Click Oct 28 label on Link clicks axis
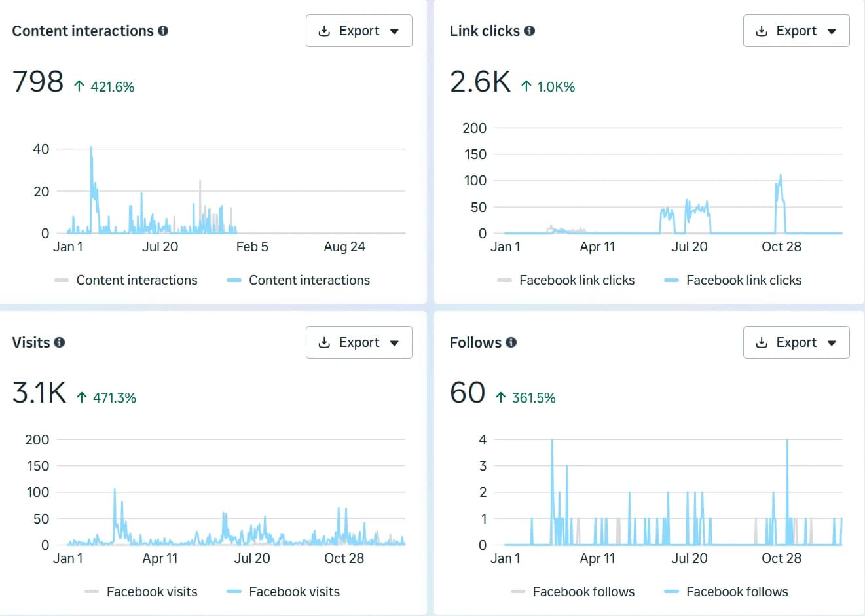This screenshot has height=616, width=865. (781, 247)
